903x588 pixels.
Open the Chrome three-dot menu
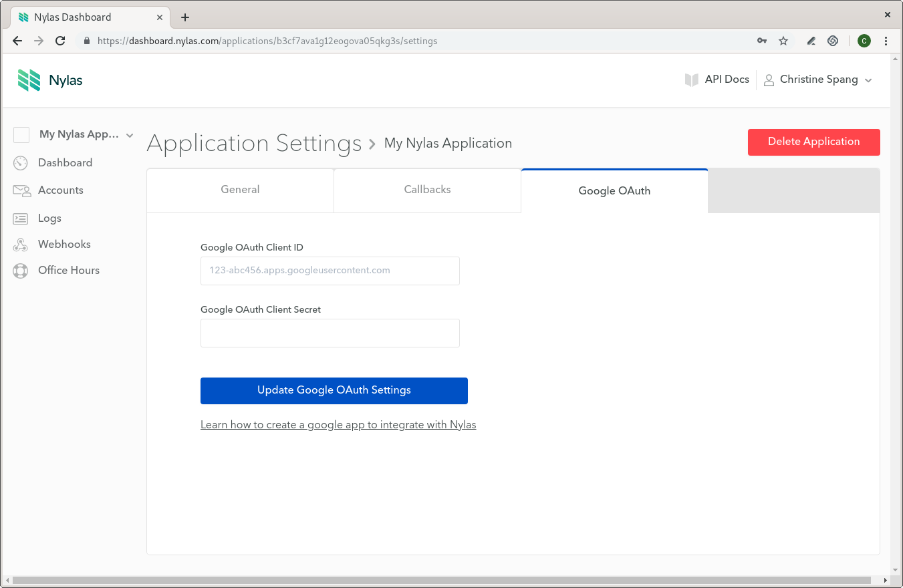coord(886,41)
